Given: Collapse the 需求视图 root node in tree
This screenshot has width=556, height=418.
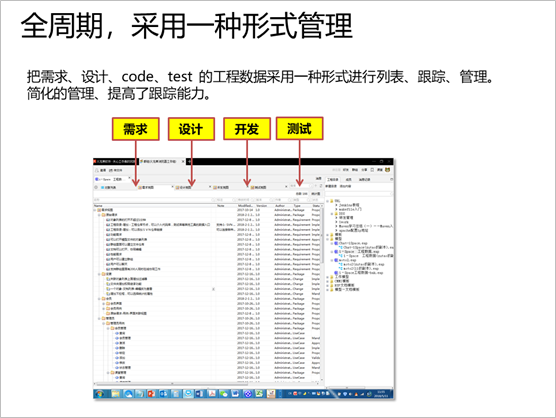Looking at the screenshot, I should 95,210.
